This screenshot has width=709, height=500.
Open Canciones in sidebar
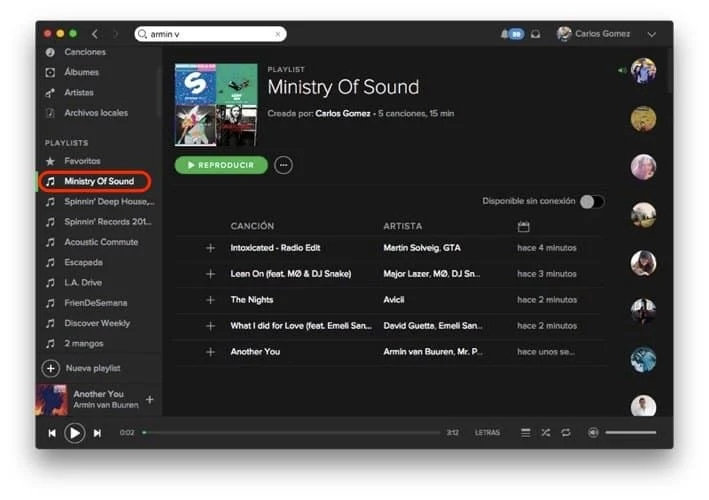pyautogui.click(x=85, y=52)
